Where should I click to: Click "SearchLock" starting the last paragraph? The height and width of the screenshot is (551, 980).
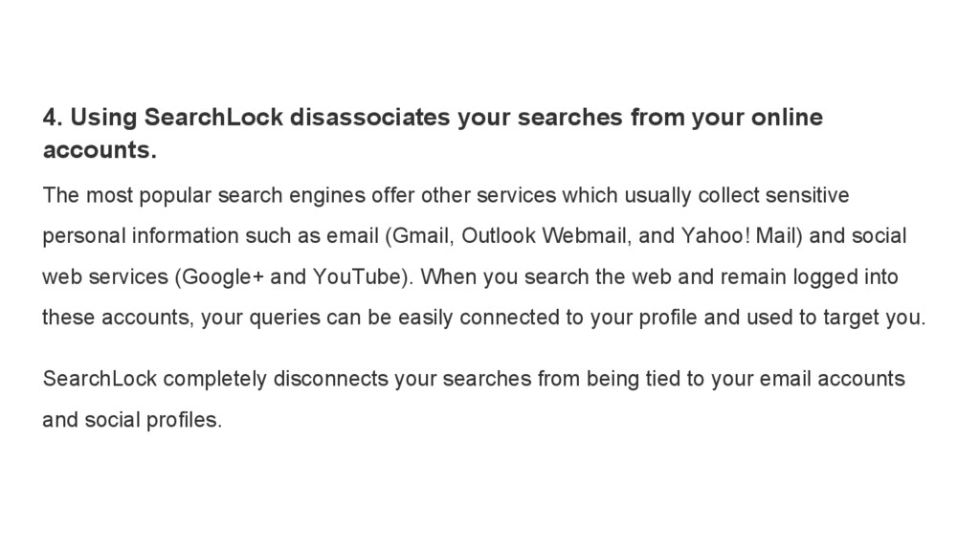pos(90,378)
